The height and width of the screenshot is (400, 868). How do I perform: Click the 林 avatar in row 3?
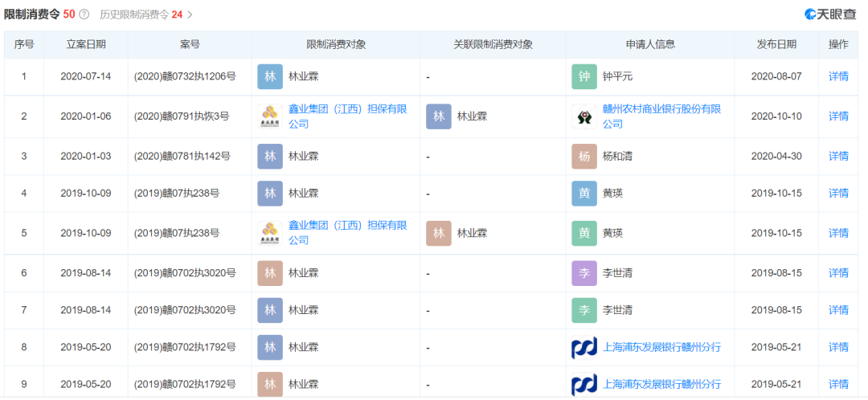point(270,157)
